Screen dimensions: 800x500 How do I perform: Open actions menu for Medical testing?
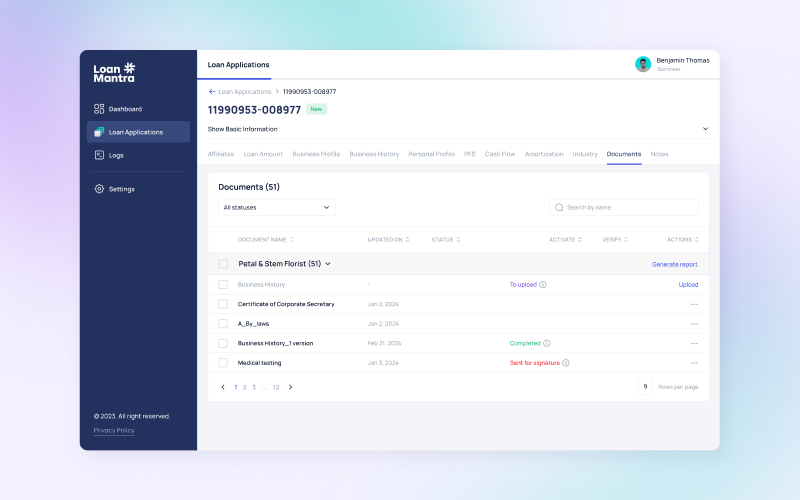(694, 363)
